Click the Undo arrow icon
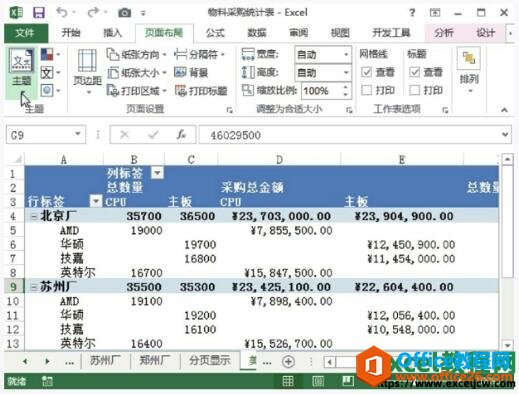Viewport: 519px width, 394px height. (x=62, y=12)
